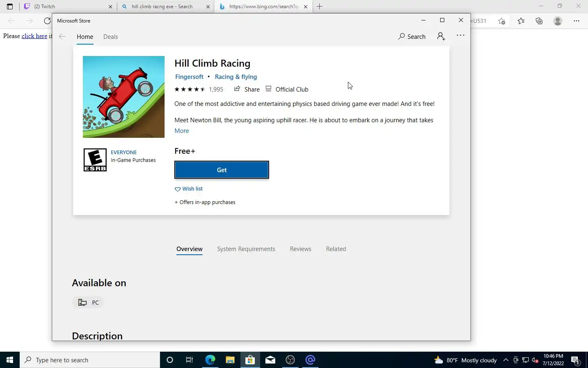Open Microsoft Edge from taskbar
Viewport: 588px width, 368px height.
click(x=210, y=360)
